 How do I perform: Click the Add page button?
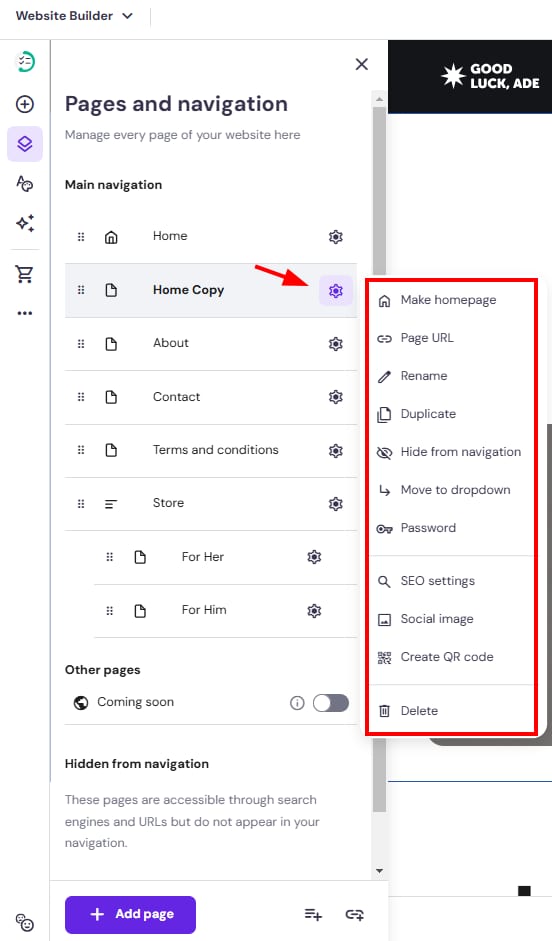(x=130, y=915)
